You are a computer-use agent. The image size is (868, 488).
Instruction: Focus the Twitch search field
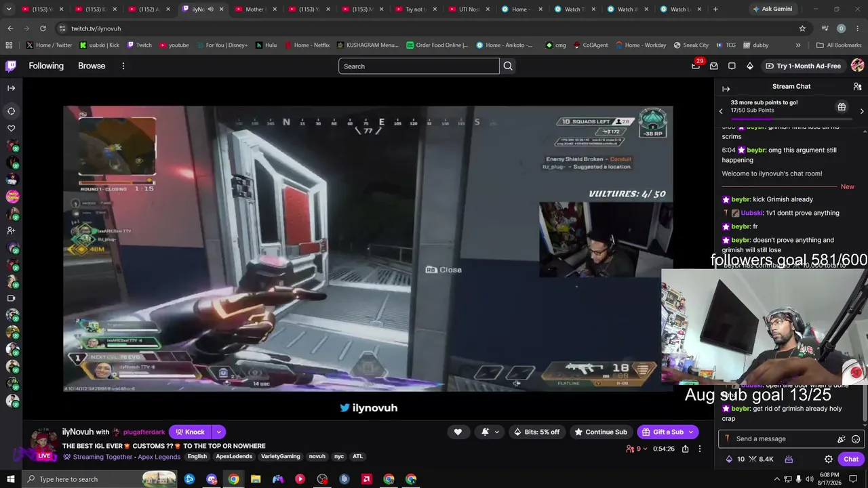[x=418, y=66]
